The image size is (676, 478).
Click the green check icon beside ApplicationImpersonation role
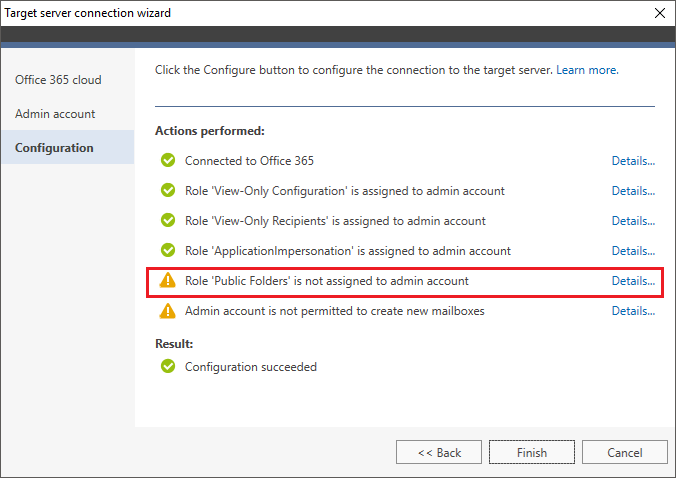tap(168, 250)
